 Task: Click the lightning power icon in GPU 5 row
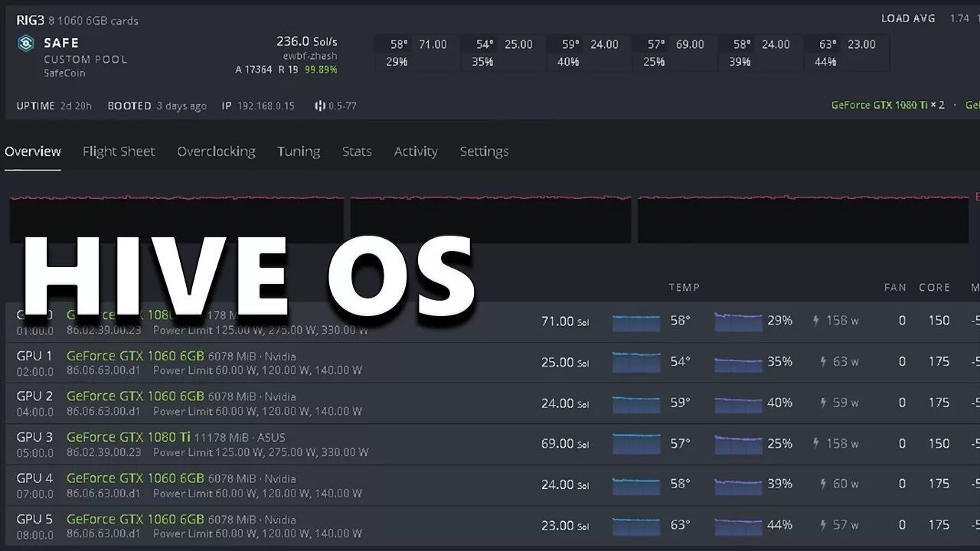tap(823, 525)
